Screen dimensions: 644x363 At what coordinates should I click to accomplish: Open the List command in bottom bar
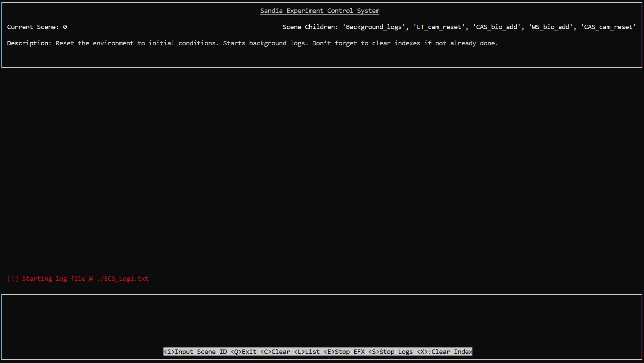(307, 352)
